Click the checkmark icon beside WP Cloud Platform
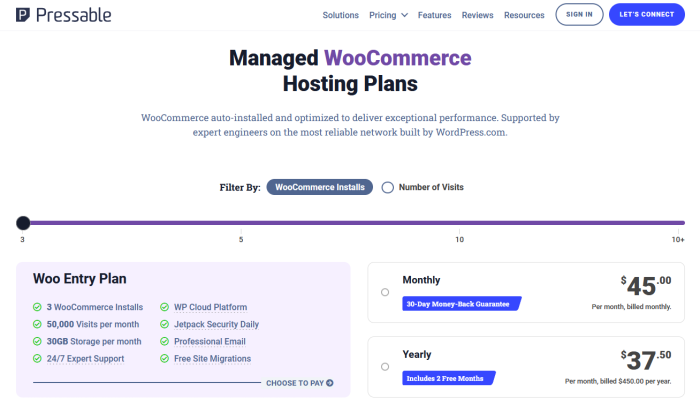This screenshot has height=420, width=700. (x=164, y=307)
